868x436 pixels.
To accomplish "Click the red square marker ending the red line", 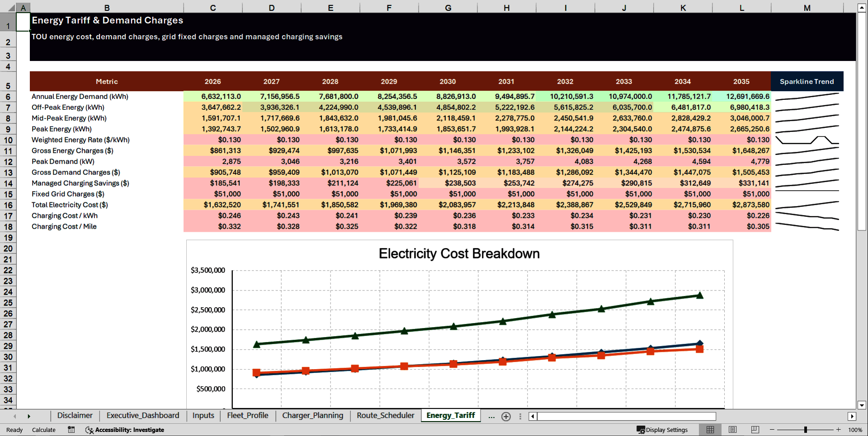I will pos(700,349).
